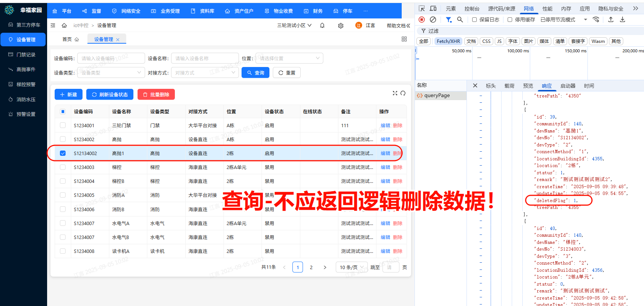Toggle device toolbar emulation icon

pos(433,8)
